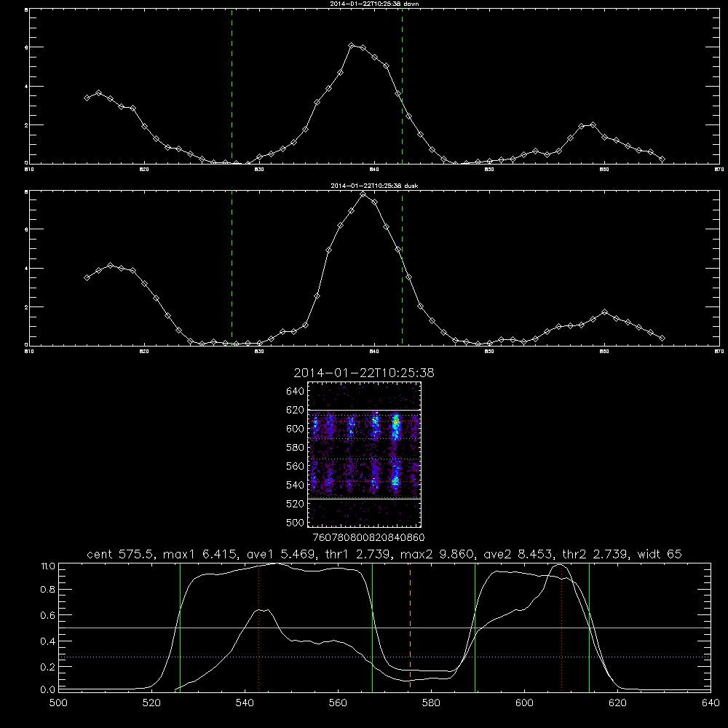Click the '520' y-axis label beside the heatmap
This screenshot has height=728, width=728.
click(296, 504)
